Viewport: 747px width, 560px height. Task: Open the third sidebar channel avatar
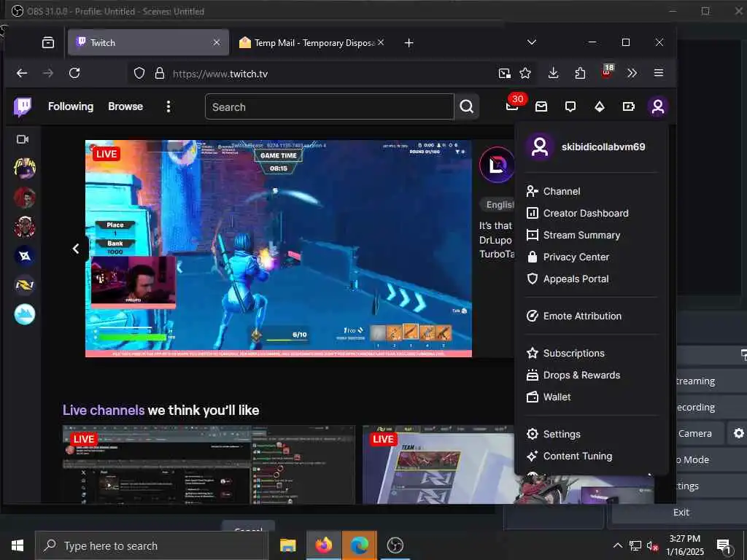(x=24, y=227)
